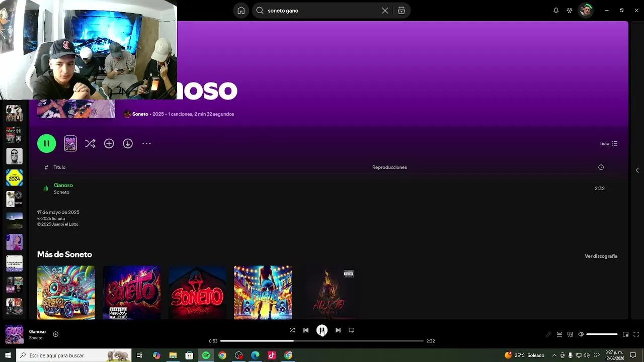Open the 'Ver discografía' link

pyautogui.click(x=601, y=256)
